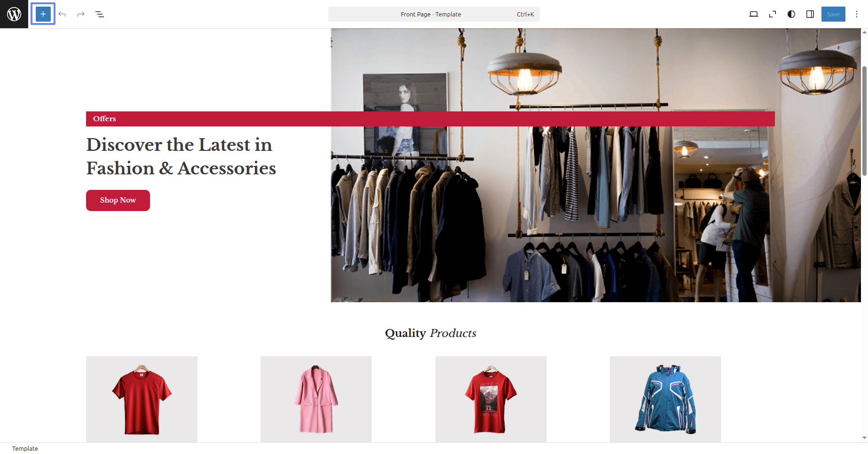Click the Shop Now button
Image resolution: width=868 pixels, height=454 pixels.
click(118, 200)
